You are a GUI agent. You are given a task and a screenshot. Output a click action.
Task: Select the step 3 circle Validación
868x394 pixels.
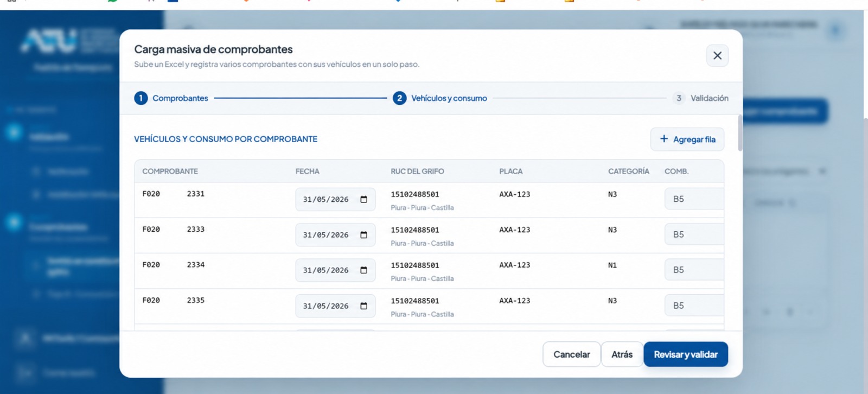[x=679, y=98]
